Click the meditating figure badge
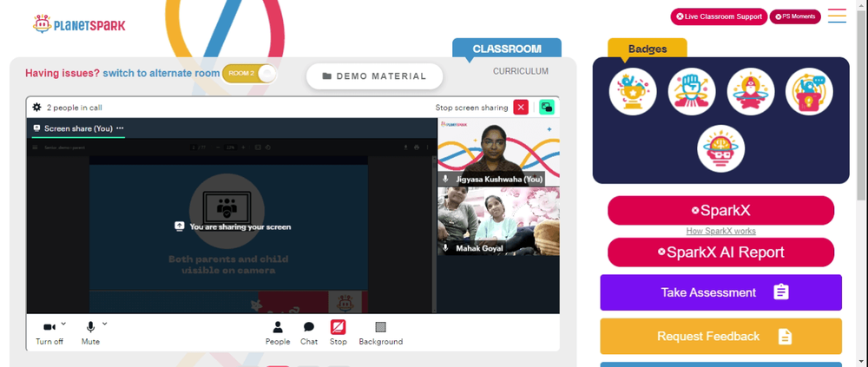 tap(751, 91)
